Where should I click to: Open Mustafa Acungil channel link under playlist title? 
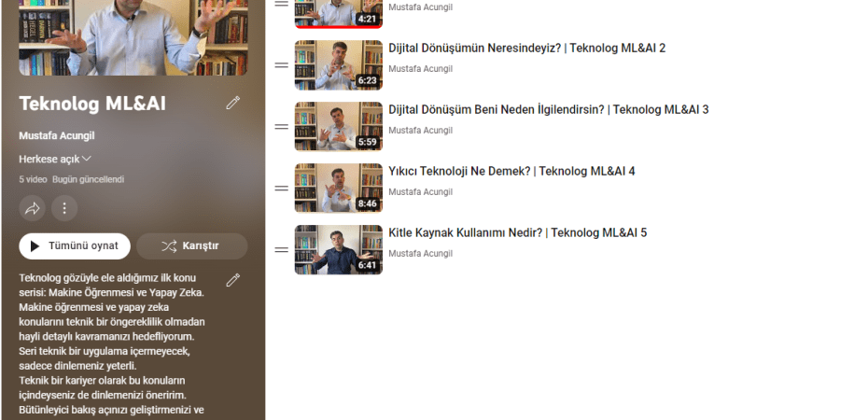(x=57, y=135)
